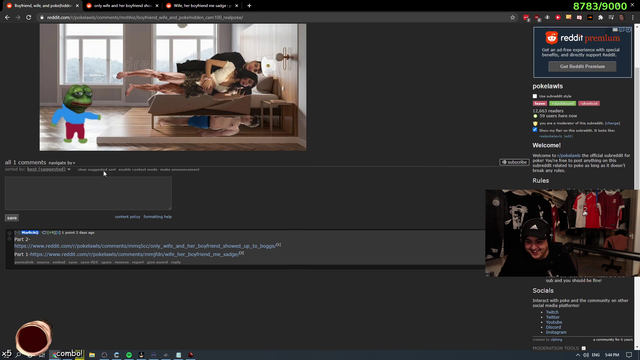
Task: Open the red YouTube extension icon
Action: [x=558, y=18]
